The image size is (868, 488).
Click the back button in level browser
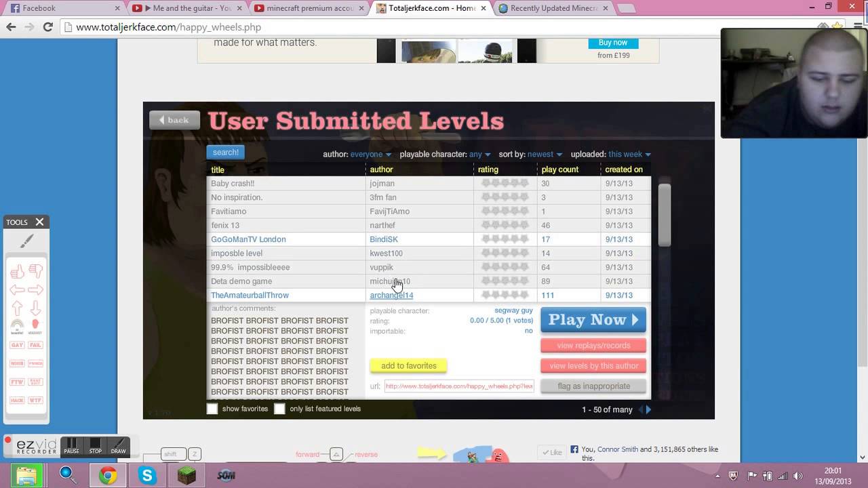[x=174, y=120]
